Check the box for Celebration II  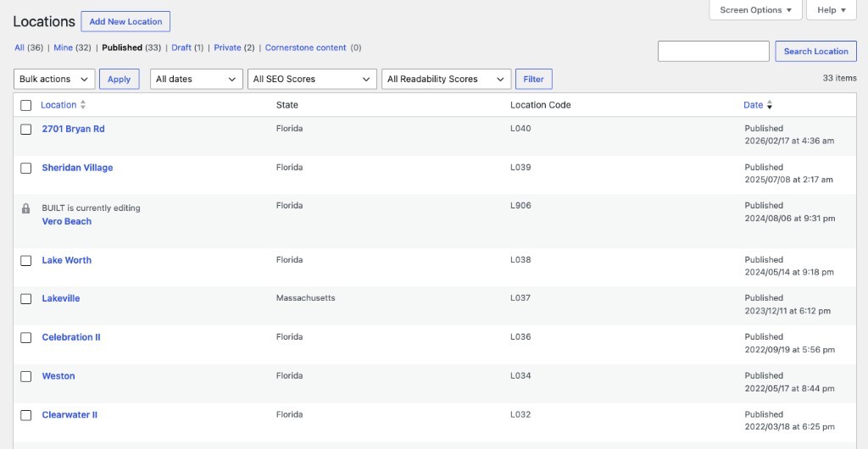coord(26,337)
